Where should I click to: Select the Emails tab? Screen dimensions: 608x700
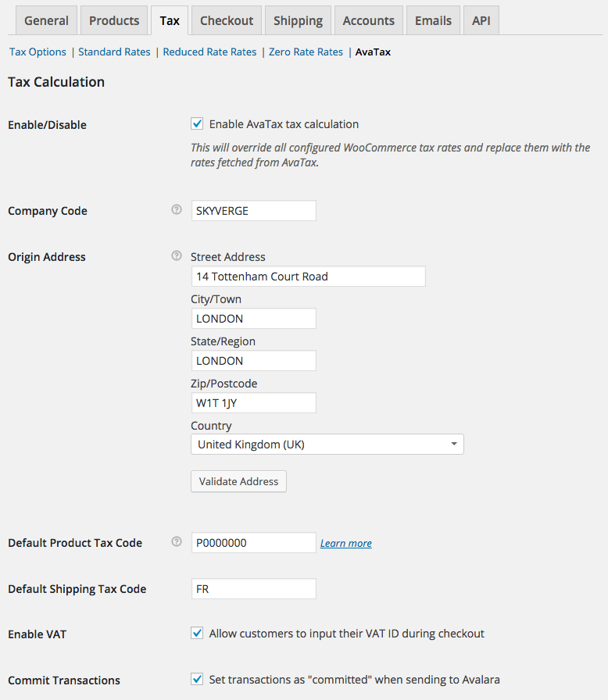coord(433,20)
